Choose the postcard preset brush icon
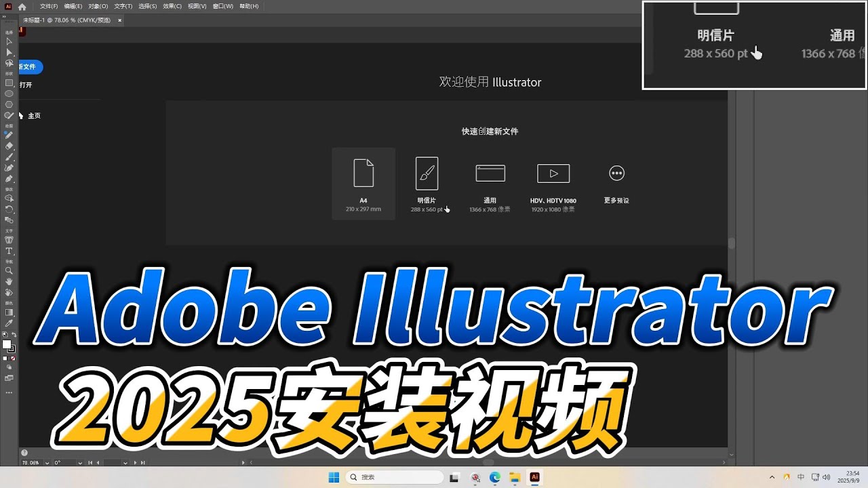Image resolution: width=868 pixels, height=488 pixels. click(x=427, y=174)
